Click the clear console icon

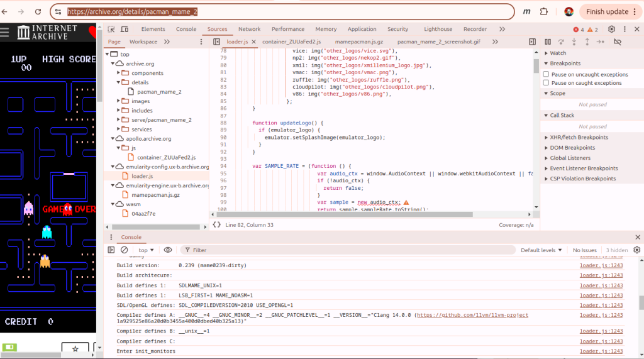click(x=124, y=250)
